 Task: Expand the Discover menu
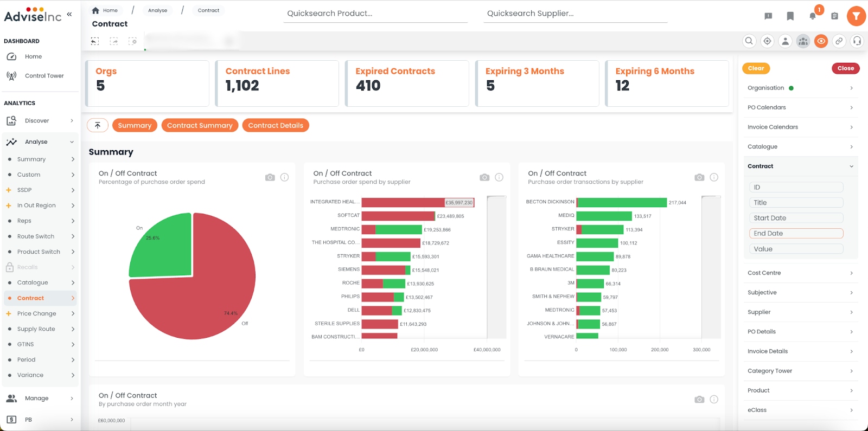coord(40,121)
